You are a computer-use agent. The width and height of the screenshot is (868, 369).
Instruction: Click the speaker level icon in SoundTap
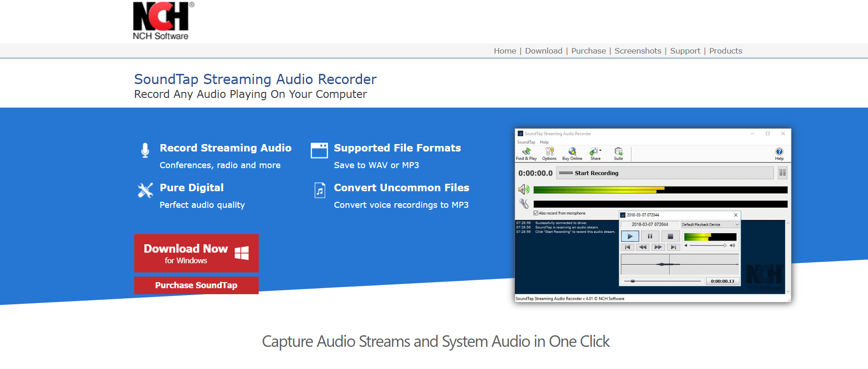click(x=524, y=189)
